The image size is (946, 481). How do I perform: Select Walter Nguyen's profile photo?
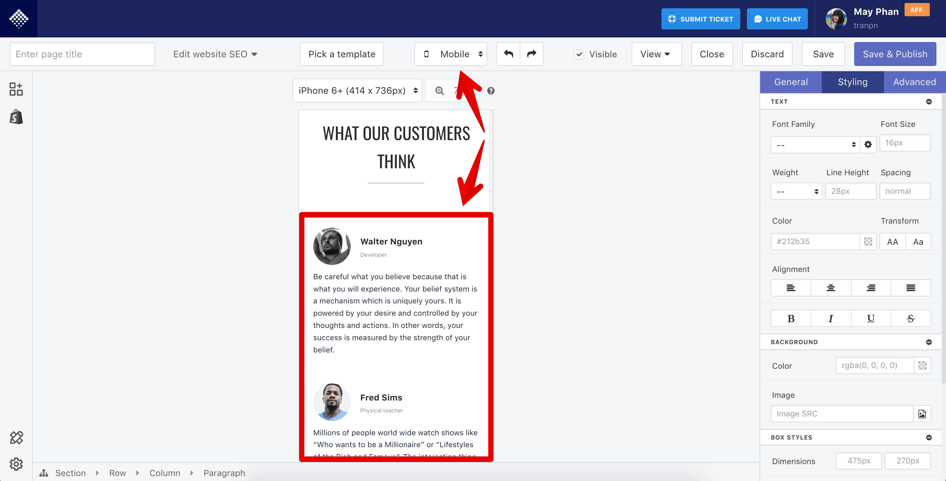pos(332,246)
